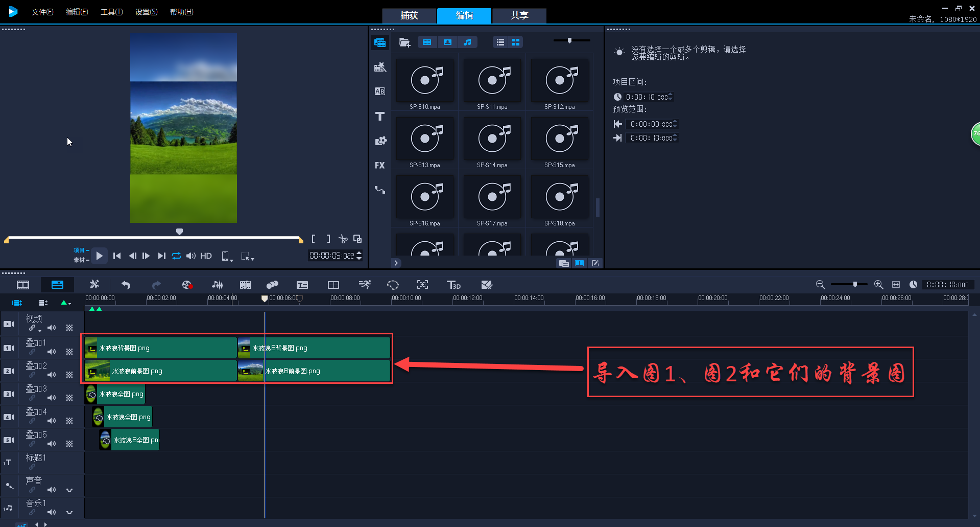Switch library to thumbnail view
This screenshot has width=980, height=527.
coord(516,42)
